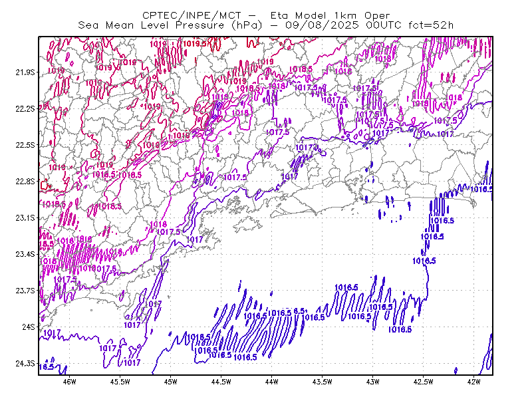Select the "45.5W" longitude axis label
This screenshot has height=411, width=532.
[120, 382]
